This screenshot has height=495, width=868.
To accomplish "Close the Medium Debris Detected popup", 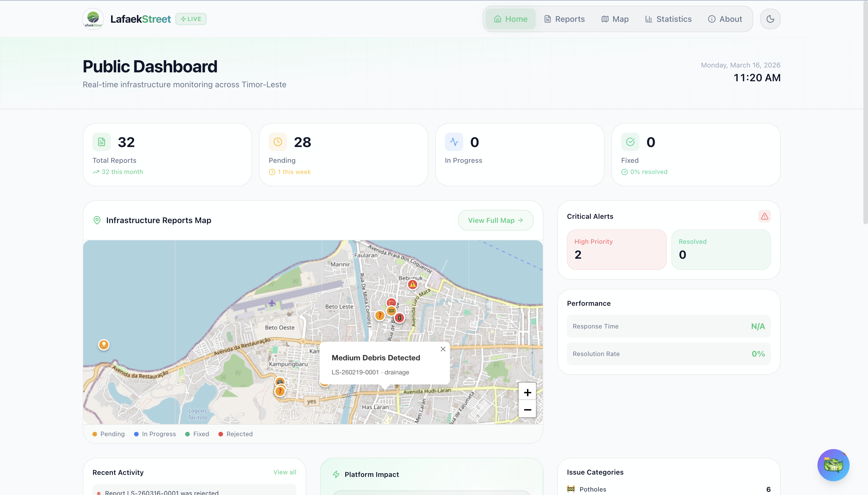I will (x=443, y=349).
